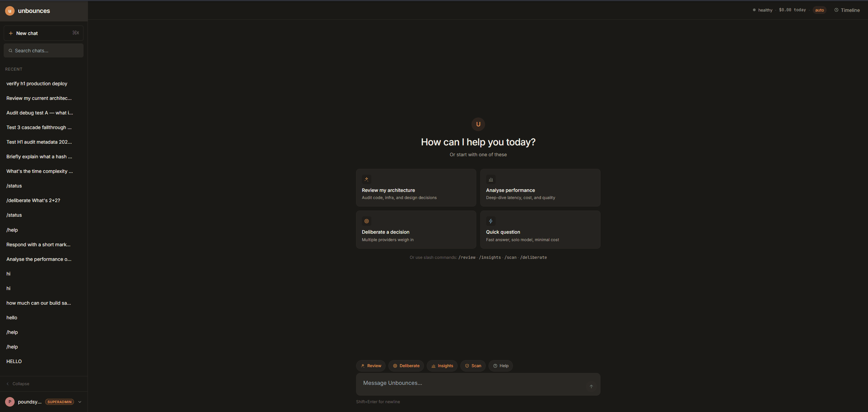
Task: Click the magnifier icon in chat search
Action: (x=11, y=51)
